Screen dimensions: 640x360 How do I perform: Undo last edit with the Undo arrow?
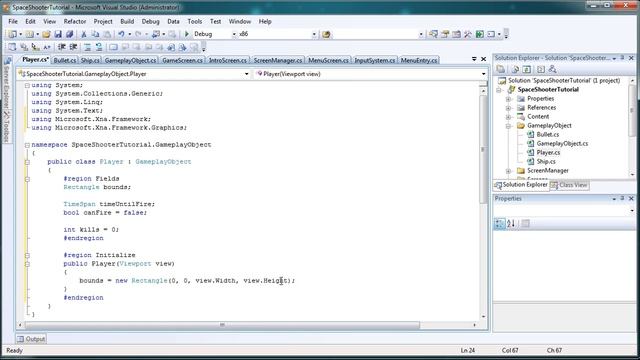point(121,34)
